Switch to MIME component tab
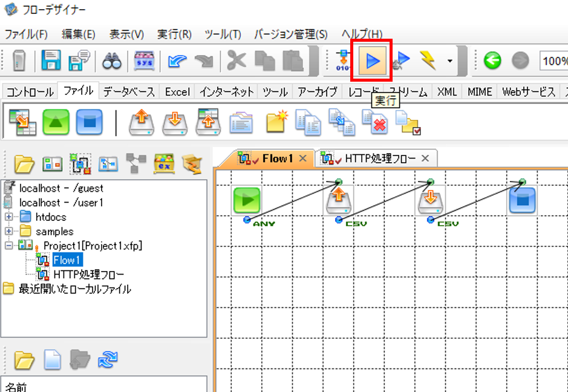568x392 pixels. tap(479, 92)
